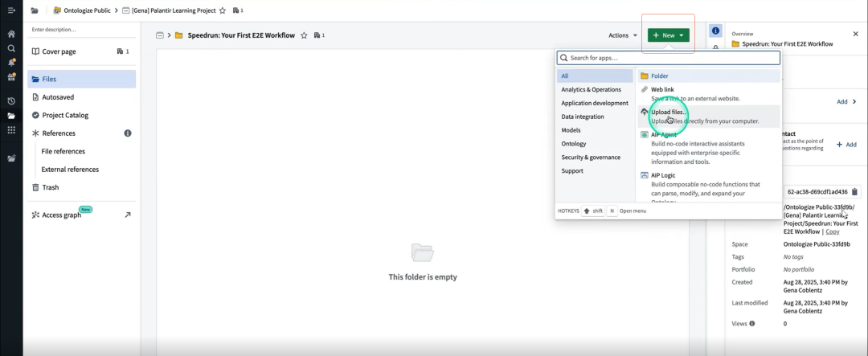Copy the ID with clipboard icon
The height and width of the screenshot is (356, 868).
click(x=854, y=192)
